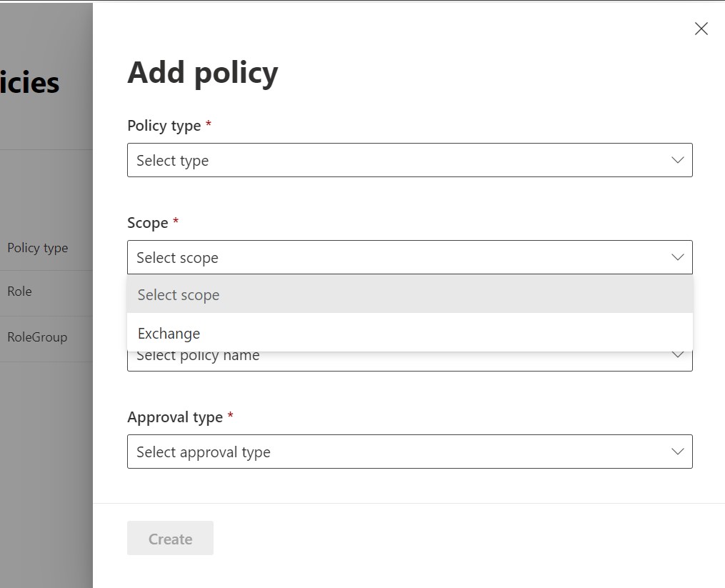This screenshot has height=588, width=725.
Task: Click the Policy type column header in background
Action: coord(38,248)
